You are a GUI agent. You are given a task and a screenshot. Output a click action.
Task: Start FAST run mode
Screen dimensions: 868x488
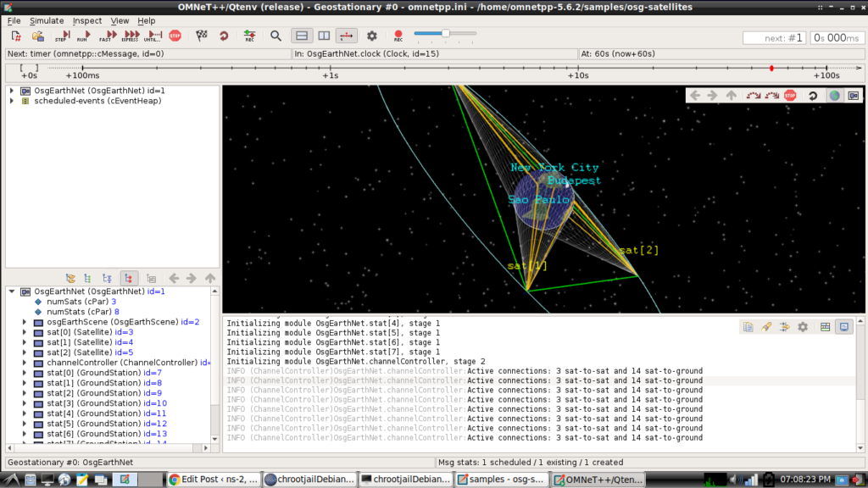click(108, 36)
